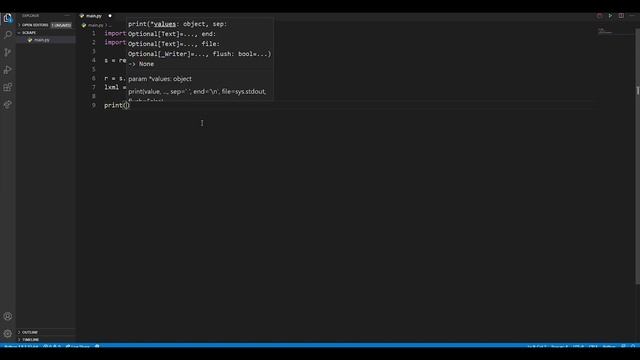
Task: Open the Manage gear icon
Action: tap(8, 333)
